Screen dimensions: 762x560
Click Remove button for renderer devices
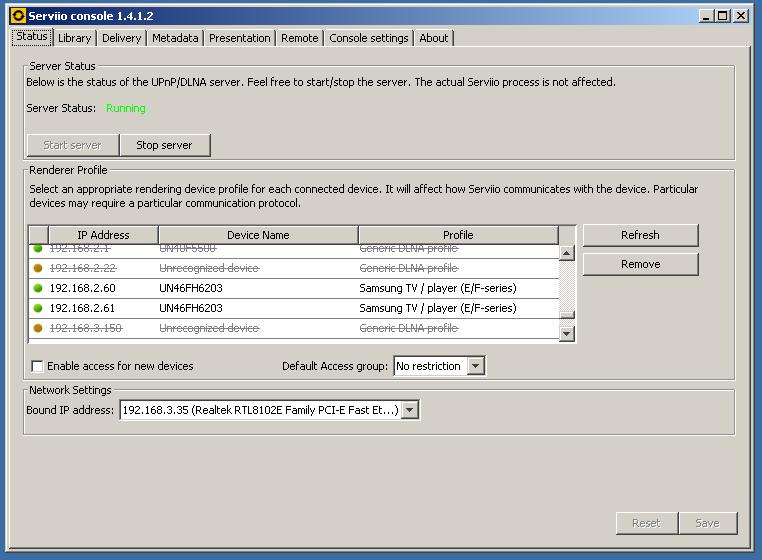pyautogui.click(x=640, y=264)
